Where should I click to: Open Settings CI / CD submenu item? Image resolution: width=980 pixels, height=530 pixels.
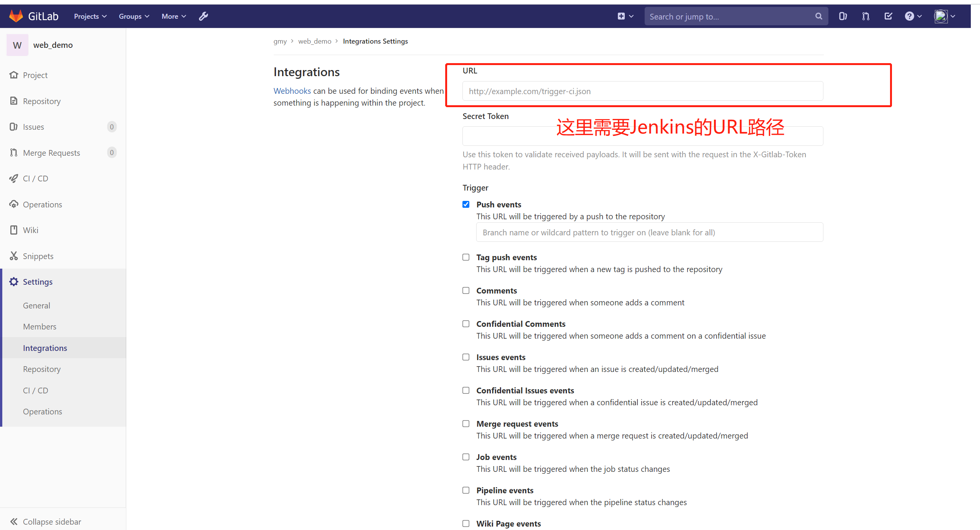tap(36, 390)
